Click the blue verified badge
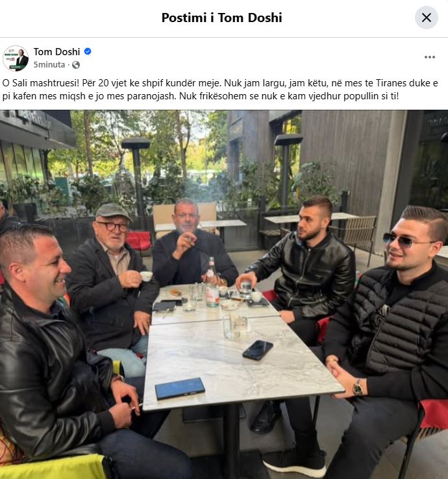The width and height of the screenshot is (448, 479). click(88, 52)
